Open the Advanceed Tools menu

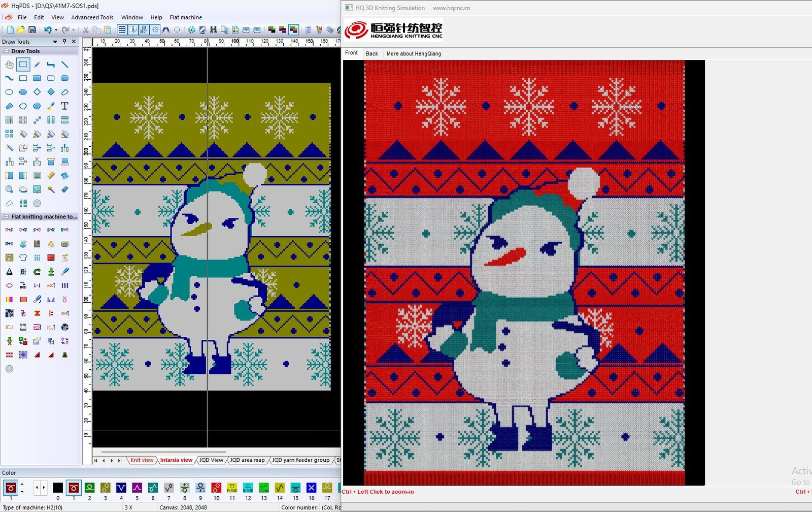[92, 17]
